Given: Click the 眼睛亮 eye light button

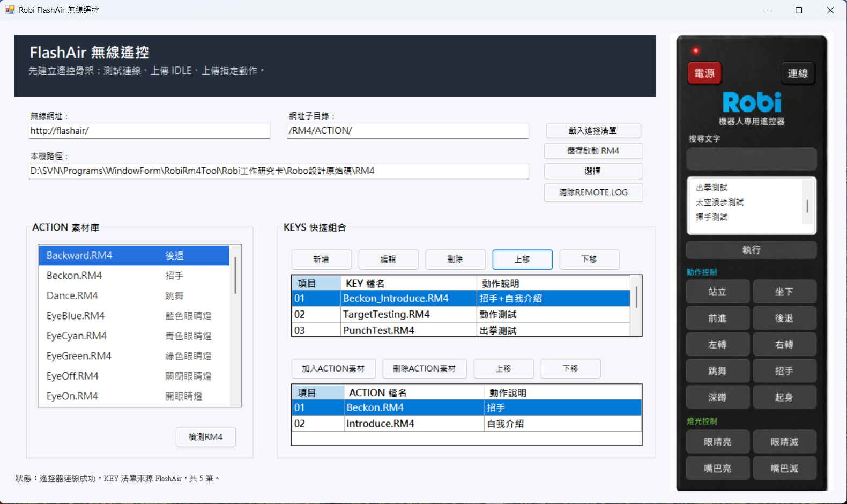Looking at the screenshot, I should 717,442.
